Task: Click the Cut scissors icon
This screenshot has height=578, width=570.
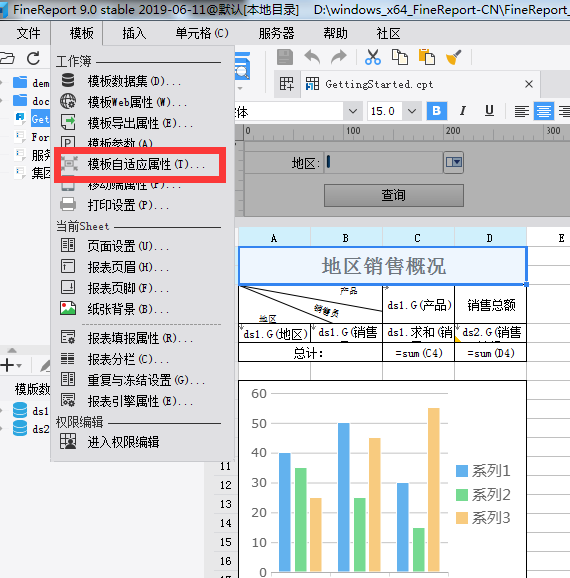Action: [373, 58]
